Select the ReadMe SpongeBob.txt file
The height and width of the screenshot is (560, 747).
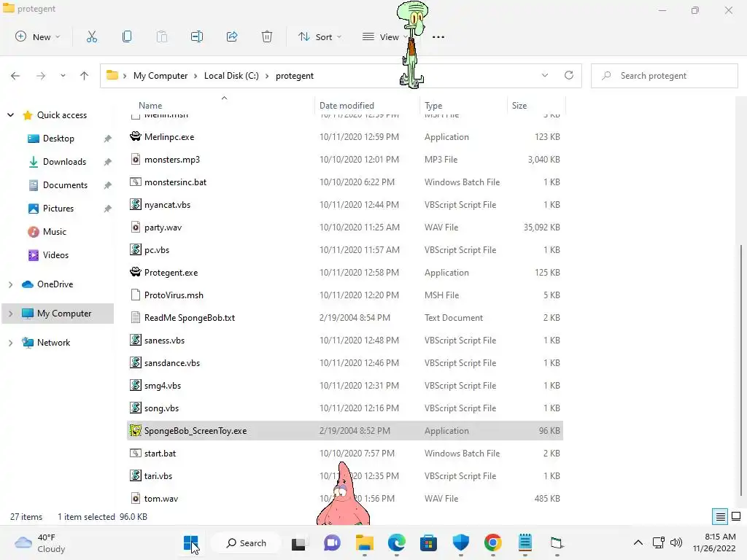point(345,318)
